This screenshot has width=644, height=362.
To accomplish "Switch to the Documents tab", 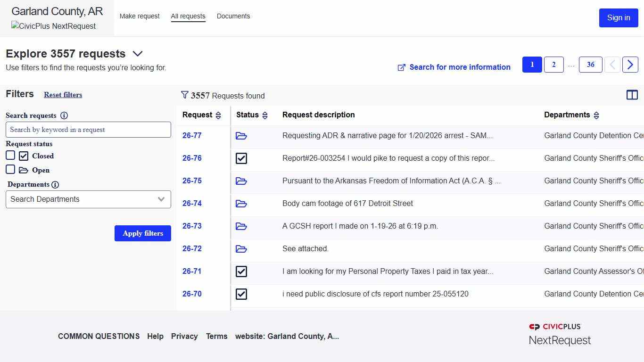I will [x=233, y=16].
